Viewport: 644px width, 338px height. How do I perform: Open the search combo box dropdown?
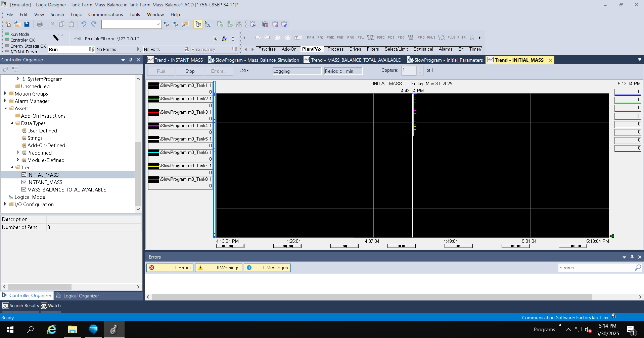pos(158,24)
